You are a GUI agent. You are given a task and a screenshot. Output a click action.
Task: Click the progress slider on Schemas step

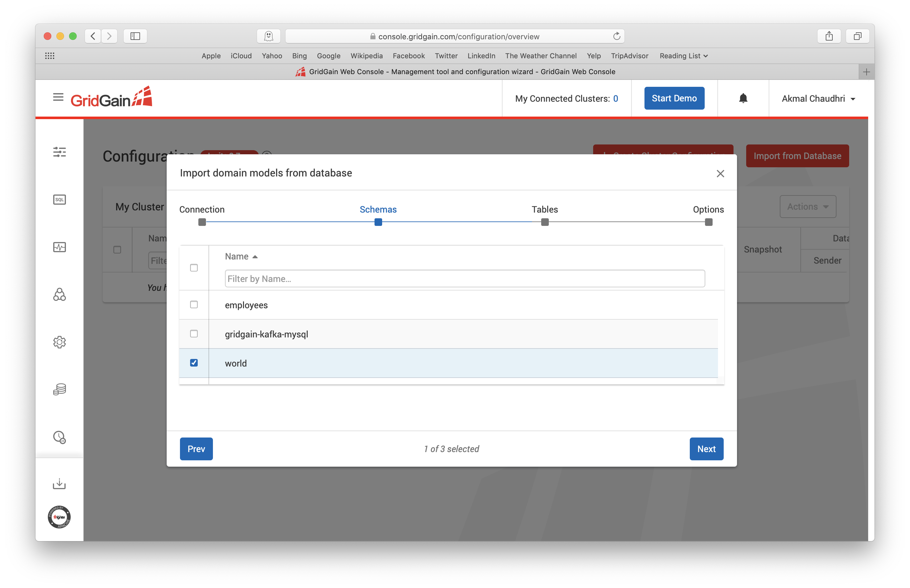coord(377,221)
